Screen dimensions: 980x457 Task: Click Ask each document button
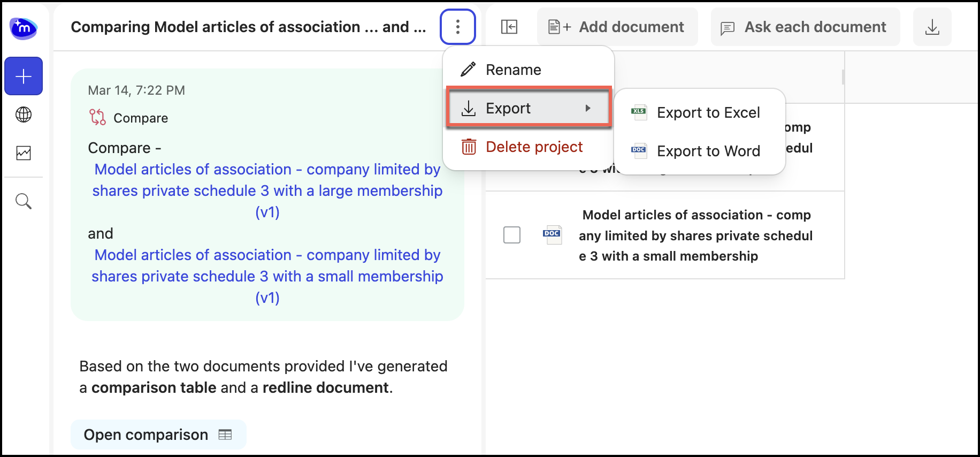click(805, 27)
